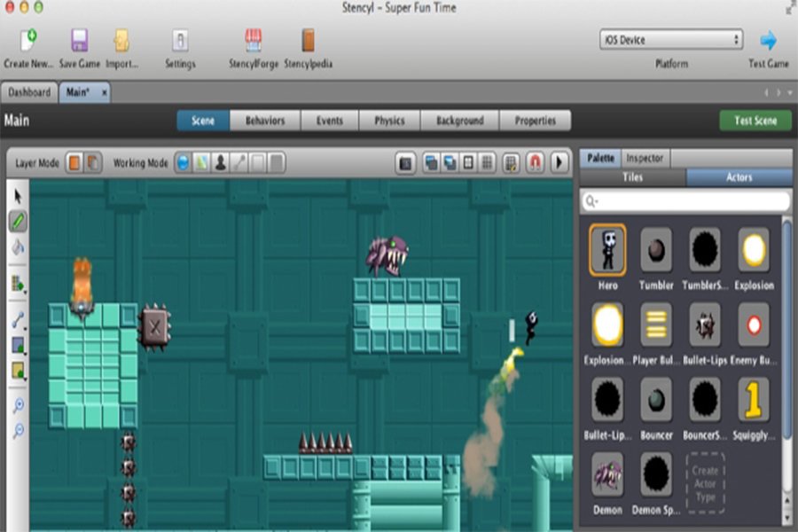The height and width of the screenshot is (532, 798).
Task: Toggle the second Layer Mode button
Action: coord(92,163)
